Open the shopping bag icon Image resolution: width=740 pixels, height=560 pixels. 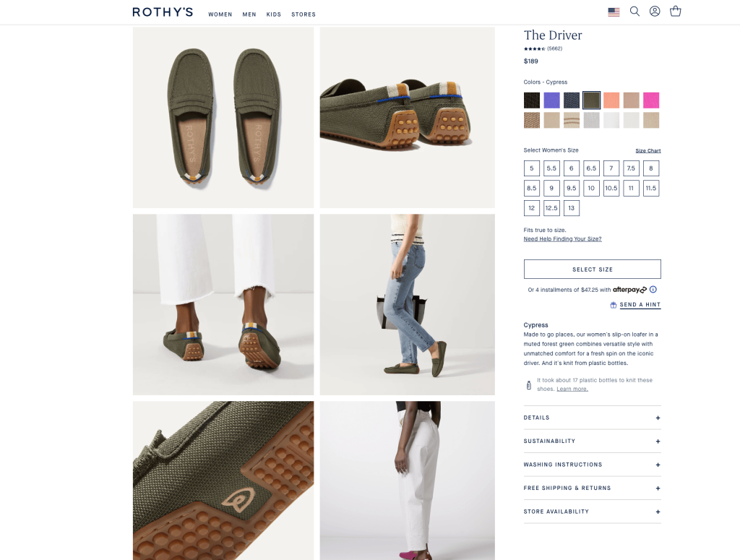click(675, 12)
